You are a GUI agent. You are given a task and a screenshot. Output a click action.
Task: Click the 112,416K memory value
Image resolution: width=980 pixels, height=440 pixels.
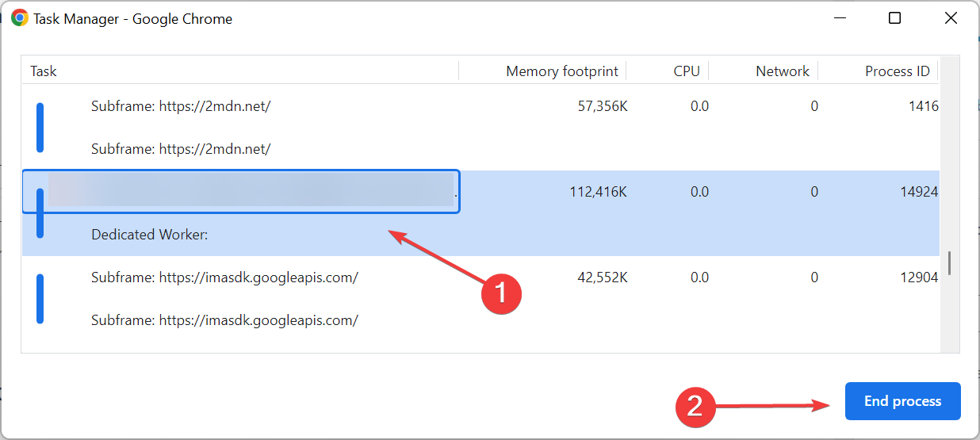point(599,192)
